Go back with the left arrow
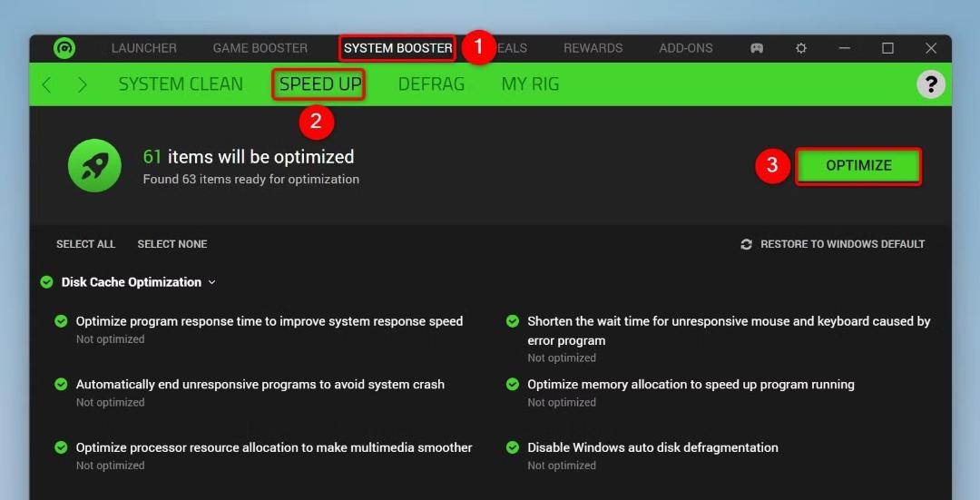This screenshot has height=500, width=980. click(x=46, y=84)
